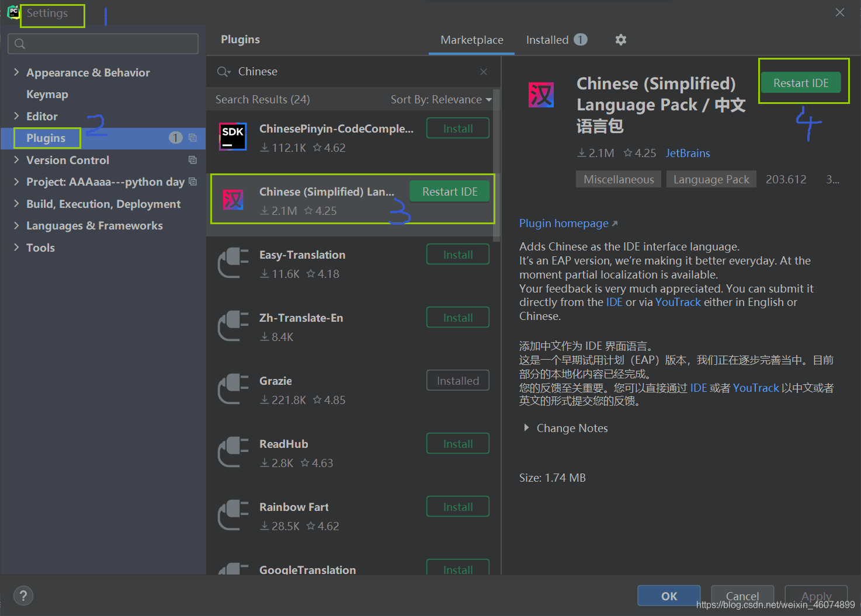
Task: Select the ChinesePinyin-CodeCompletion SDK icon
Action: pos(232,137)
